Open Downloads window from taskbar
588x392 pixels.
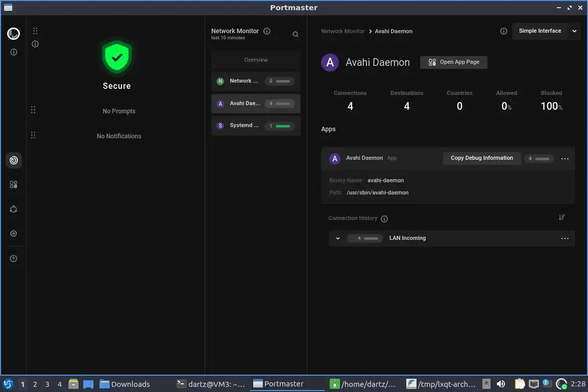pos(125,384)
